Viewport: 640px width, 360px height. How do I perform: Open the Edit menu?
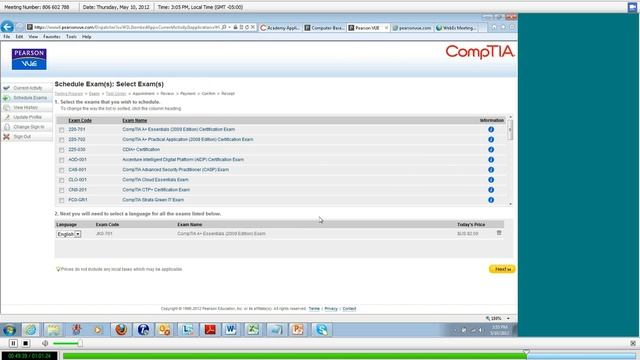(x=19, y=37)
